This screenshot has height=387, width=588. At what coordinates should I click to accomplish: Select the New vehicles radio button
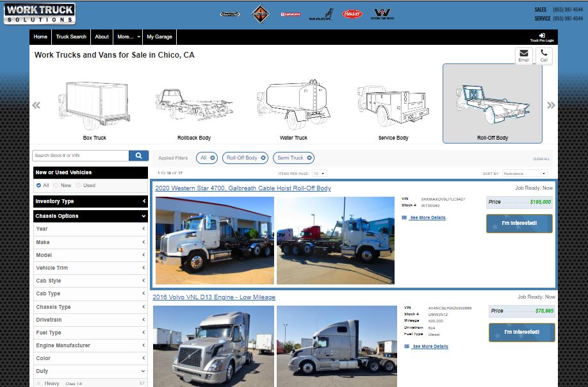point(56,185)
